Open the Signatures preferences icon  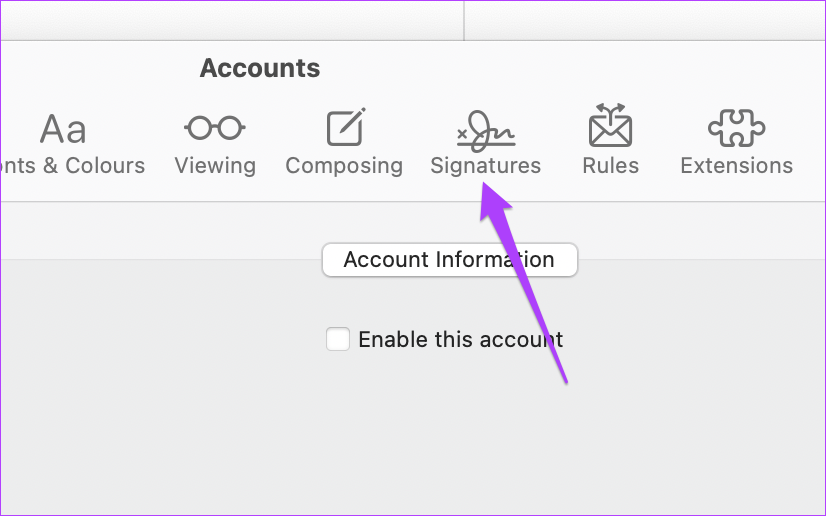tap(486, 130)
